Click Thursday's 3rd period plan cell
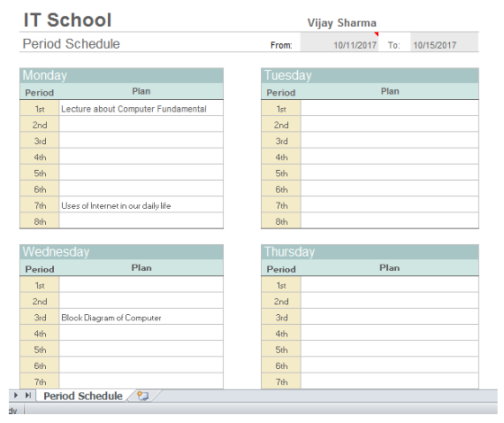Viewport: 504px width, 423px height. 390,317
